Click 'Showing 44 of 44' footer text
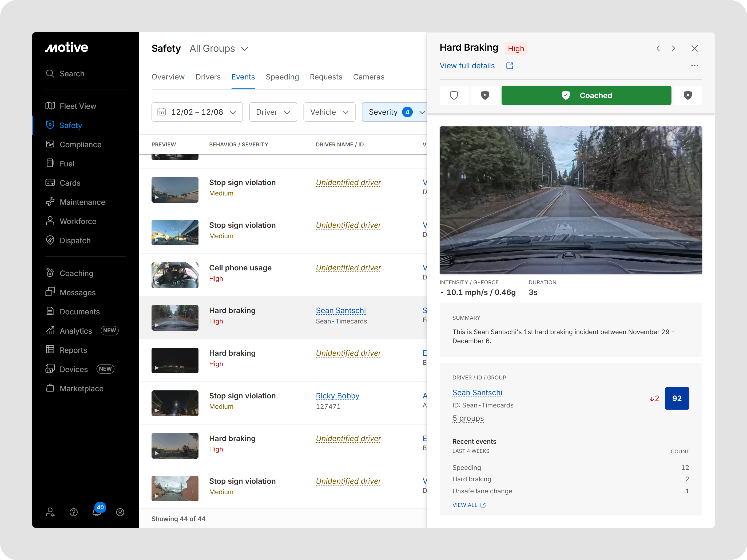 (178, 519)
